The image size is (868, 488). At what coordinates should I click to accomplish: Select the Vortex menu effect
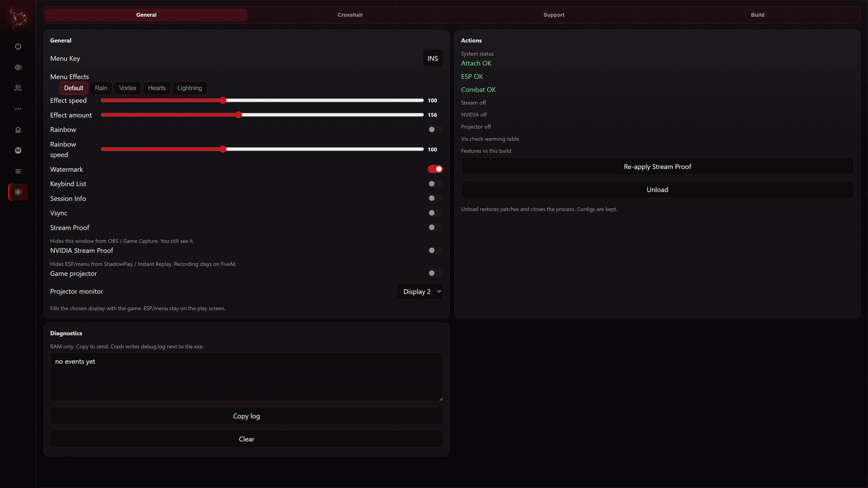point(127,88)
